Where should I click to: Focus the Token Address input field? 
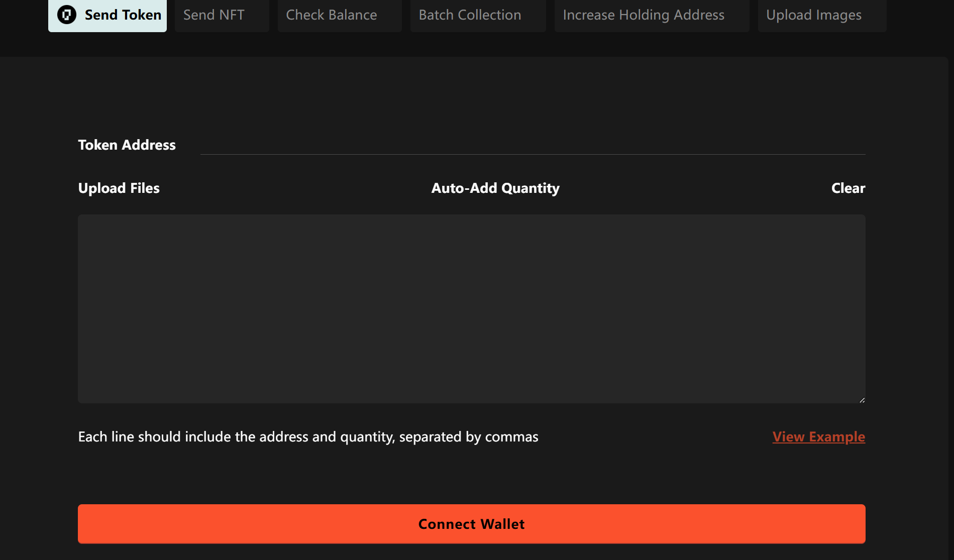[x=533, y=145]
